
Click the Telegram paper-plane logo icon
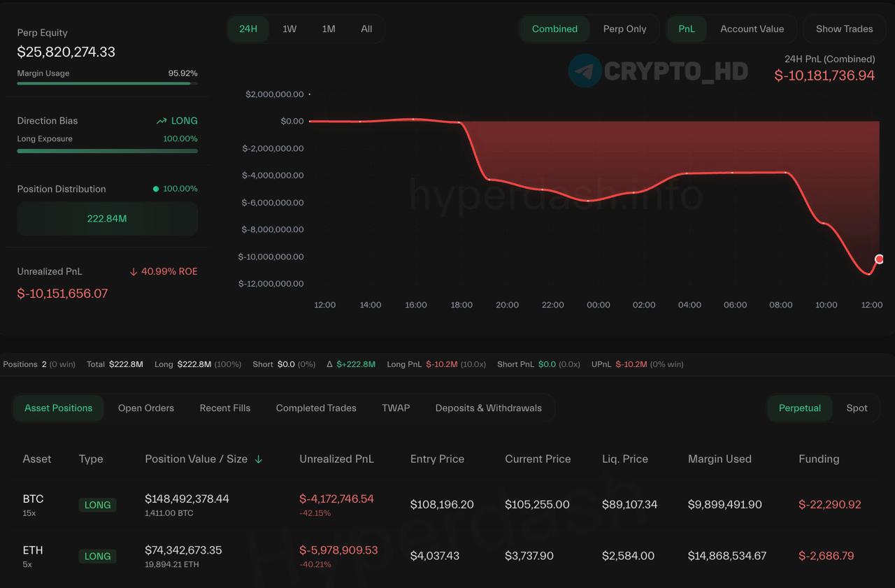(585, 71)
